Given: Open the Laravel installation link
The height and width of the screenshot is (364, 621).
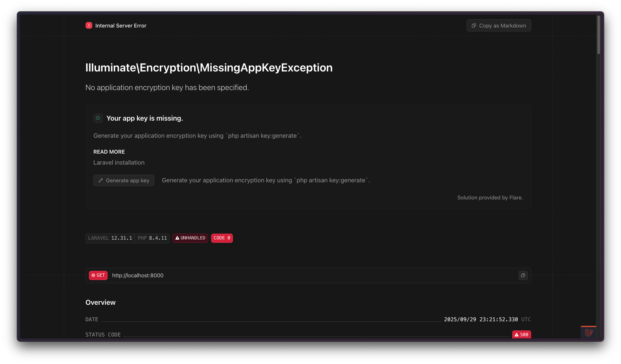Looking at the screenshot, I should (x=119, y=162).
